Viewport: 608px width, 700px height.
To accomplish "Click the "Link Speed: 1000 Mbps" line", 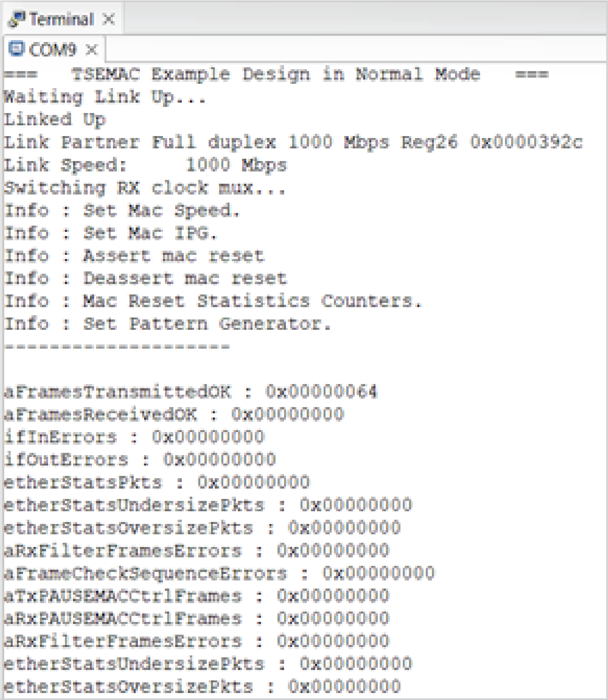I will (x=145, y=165).
